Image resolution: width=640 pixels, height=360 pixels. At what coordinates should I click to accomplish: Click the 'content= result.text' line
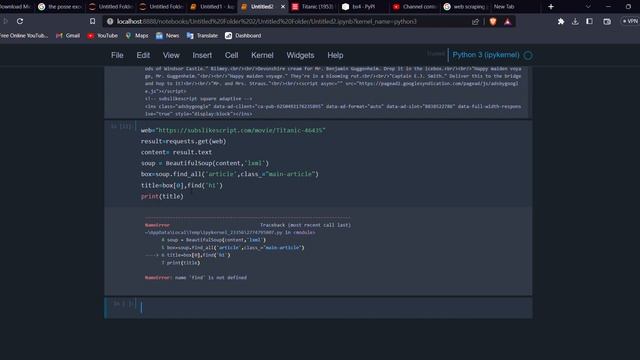[176, 152]
